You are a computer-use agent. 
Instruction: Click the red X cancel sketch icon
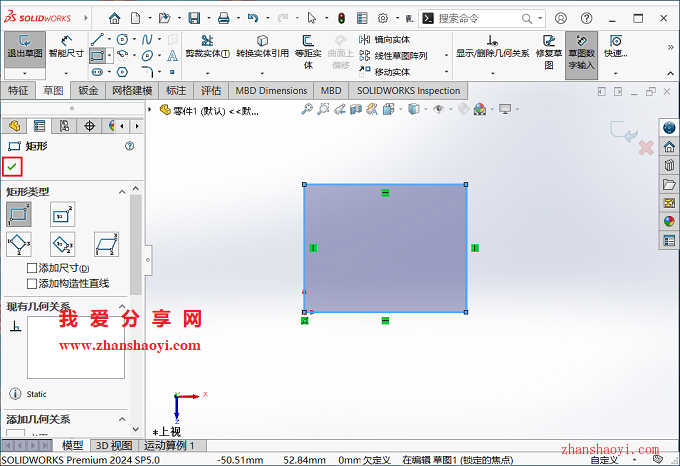click(x=646, y=148)
